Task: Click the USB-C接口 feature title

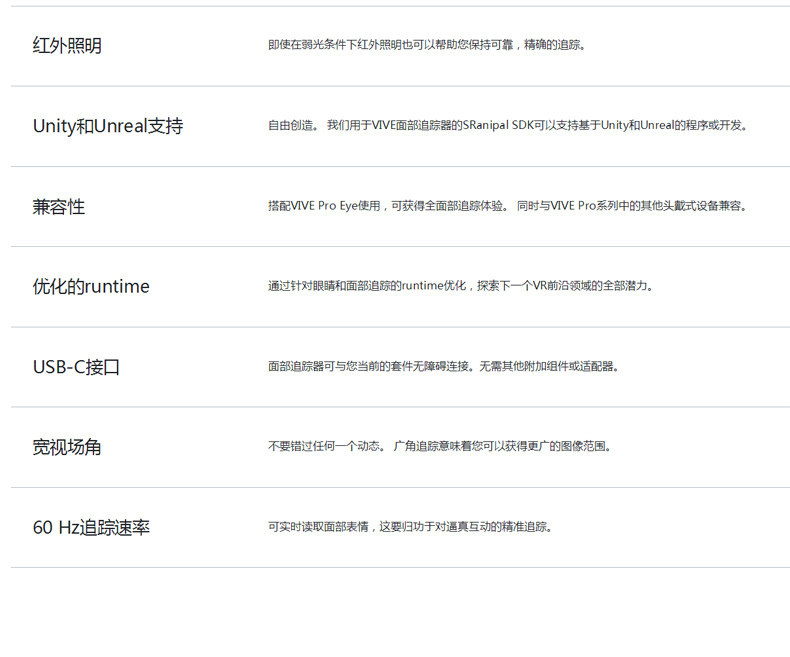Action: coord(76,367)
